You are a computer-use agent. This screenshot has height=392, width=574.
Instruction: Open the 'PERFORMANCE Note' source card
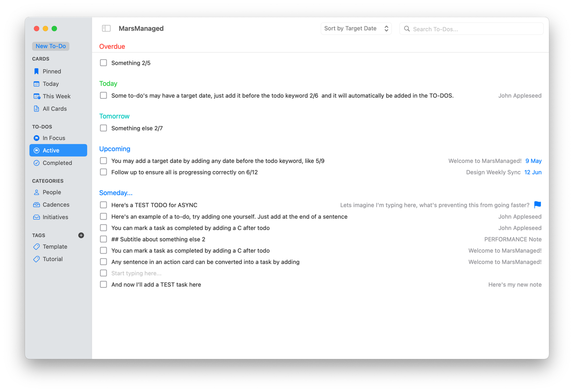click(x=513, y=240)
